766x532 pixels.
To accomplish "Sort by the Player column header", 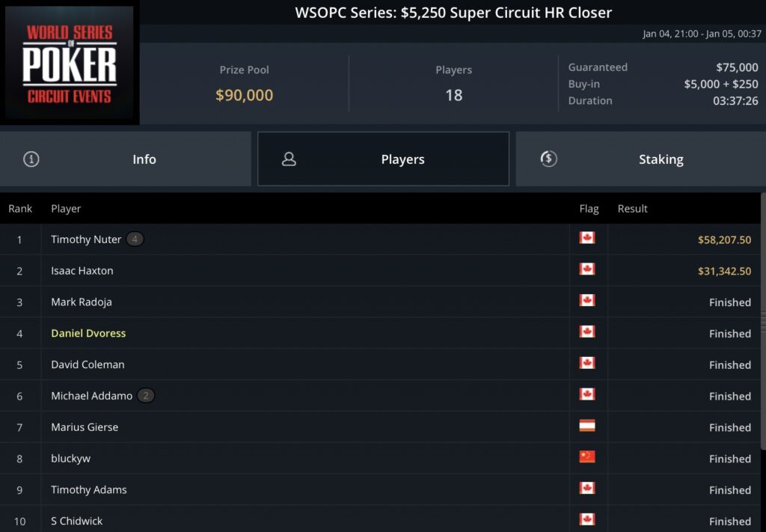I will pyautogui.click(x=66, y=209).
